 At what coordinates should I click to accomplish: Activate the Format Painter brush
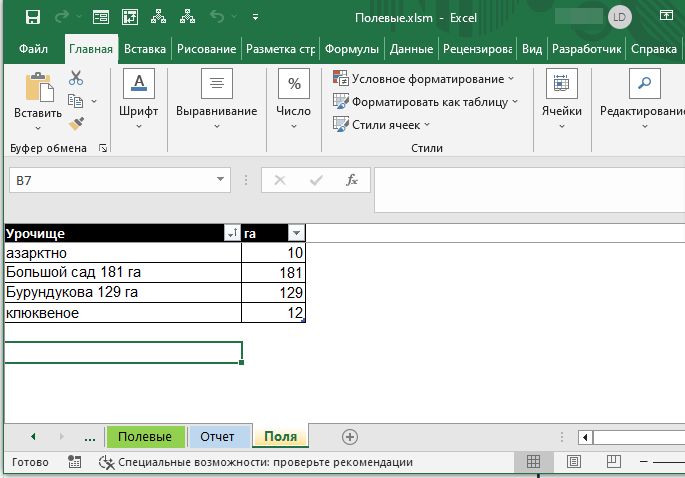click(76, 124)
